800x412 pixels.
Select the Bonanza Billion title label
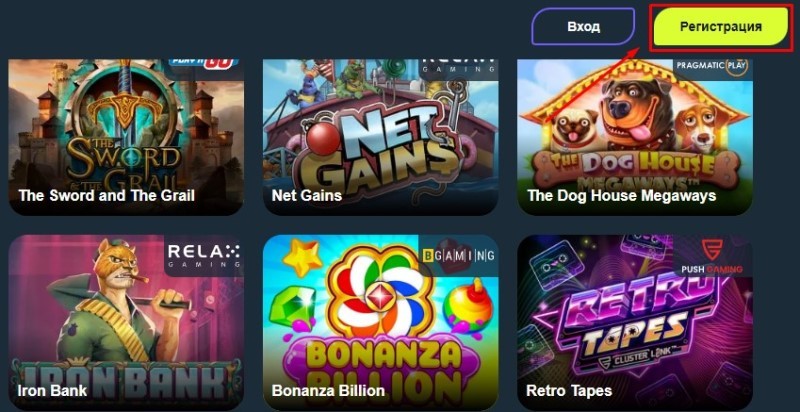pyautogui.click(x=328, y=391)
